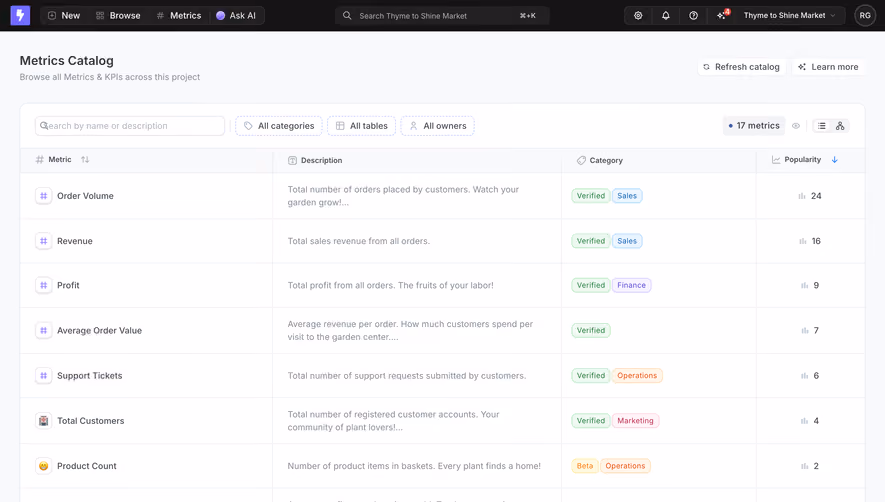Viewport: 885px width, 502px height.
Task: Click the Metrics Catalog page heading
Action: tap(67, 60)
